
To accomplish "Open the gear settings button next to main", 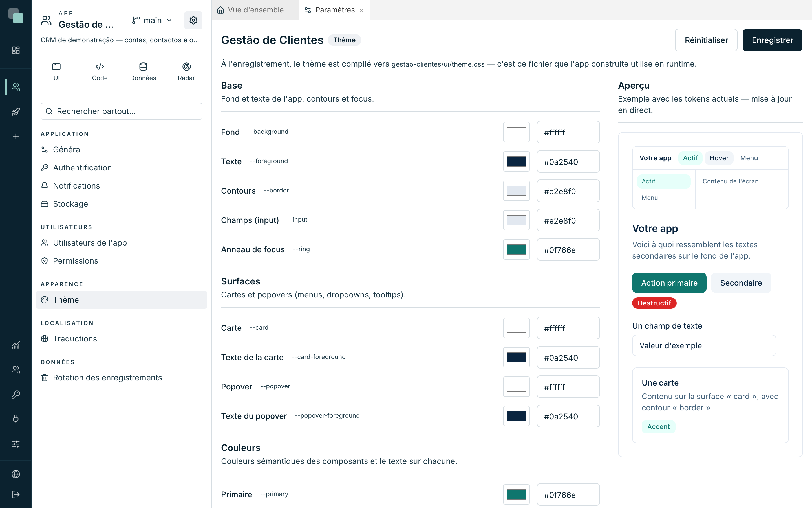I will (193, 21).
